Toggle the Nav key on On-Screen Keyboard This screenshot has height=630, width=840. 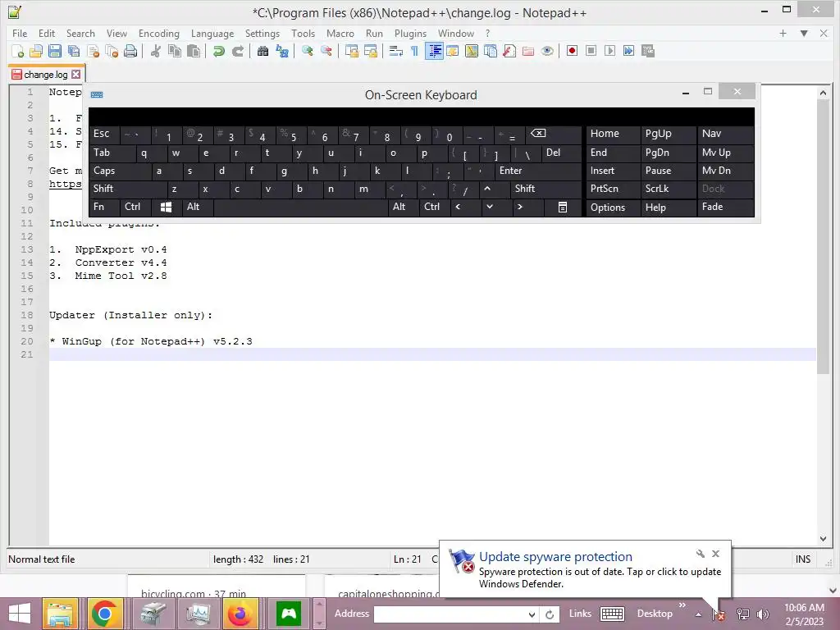click(725, 134)
